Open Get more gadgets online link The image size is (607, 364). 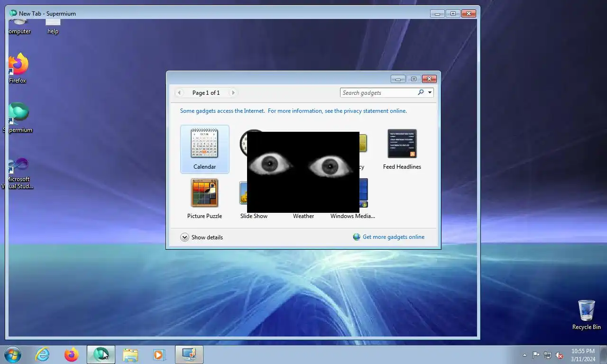click(394, 237)
